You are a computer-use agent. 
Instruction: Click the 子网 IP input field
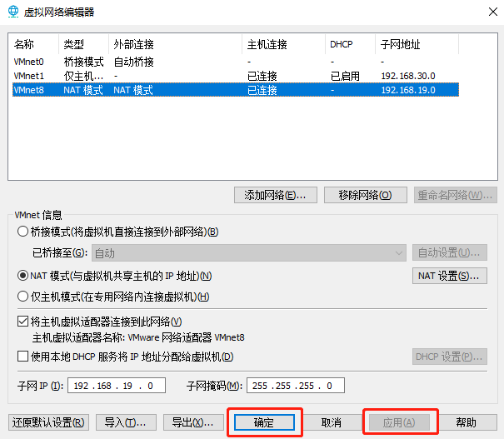[119, 386]
